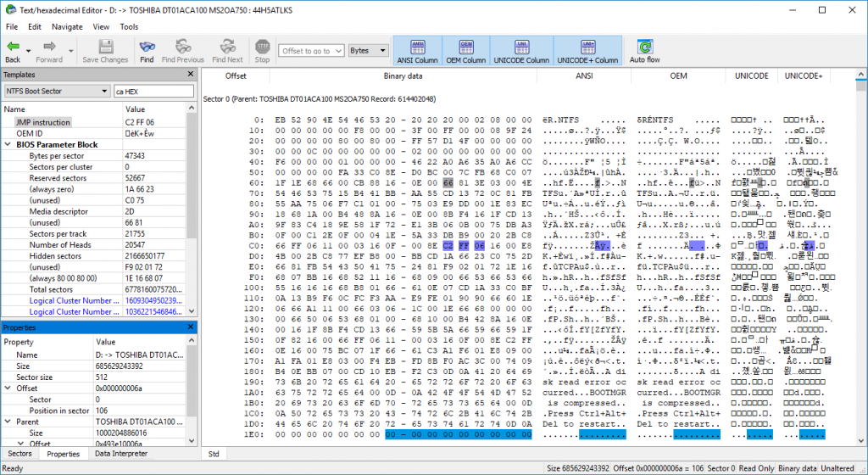Switch to the Sectors tab
Image resolution: width=868 pixels, height=475 pixels.
[x=20, y=454]
